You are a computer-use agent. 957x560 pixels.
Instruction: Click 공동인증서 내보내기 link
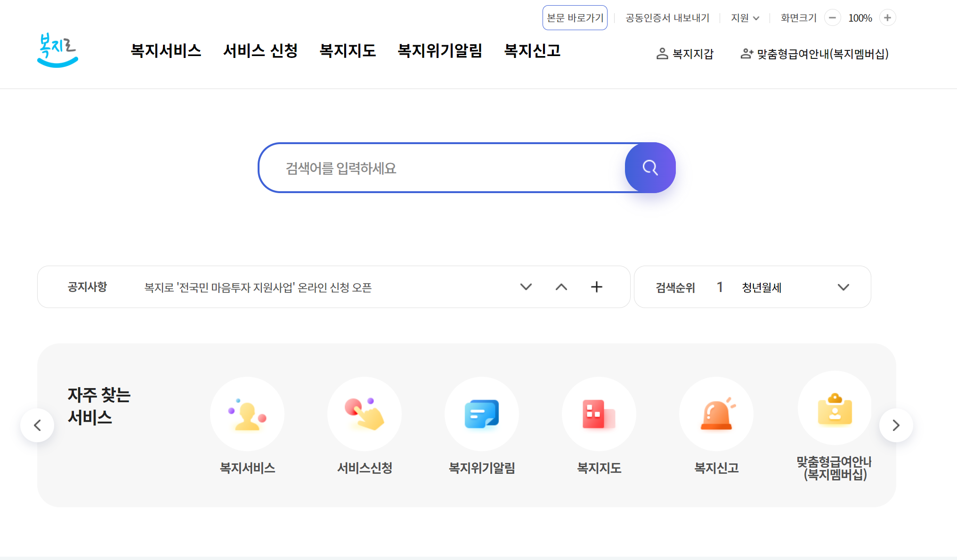point(667,17)
